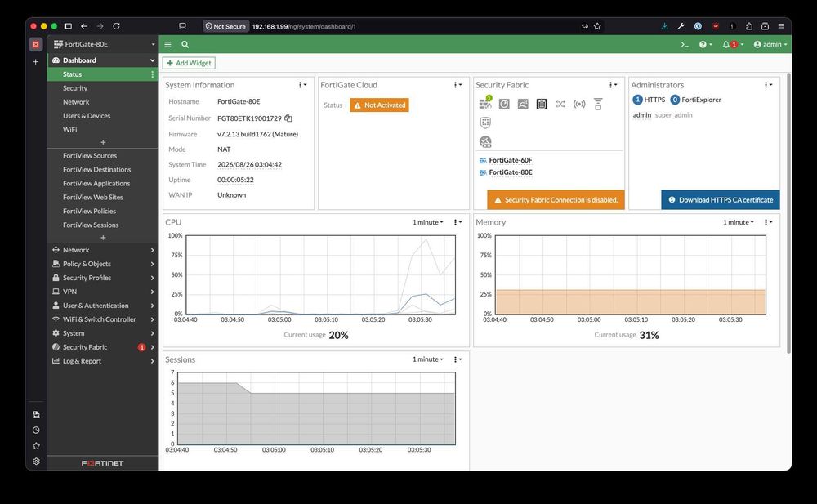Open FortiView Sources monitor
817x504 pixels.
[x=90, y=156]
